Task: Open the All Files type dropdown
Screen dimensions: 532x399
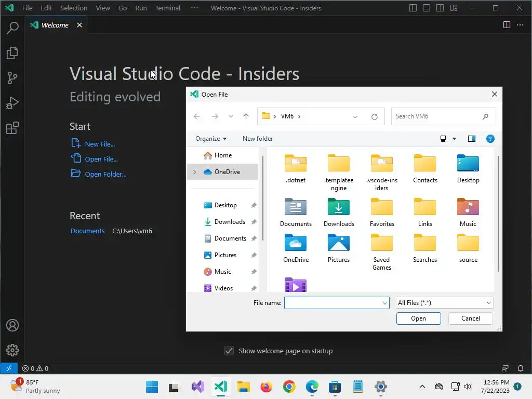Action: point(445,303)
